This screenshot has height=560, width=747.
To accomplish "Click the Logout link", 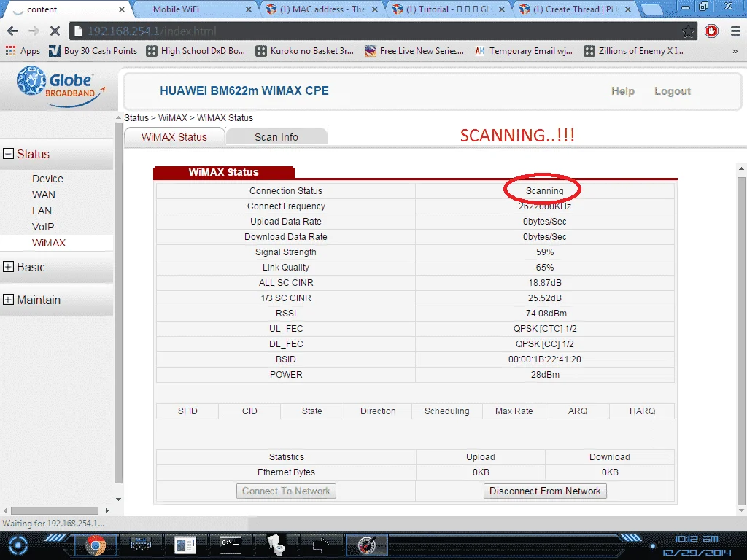I will 672,91.
